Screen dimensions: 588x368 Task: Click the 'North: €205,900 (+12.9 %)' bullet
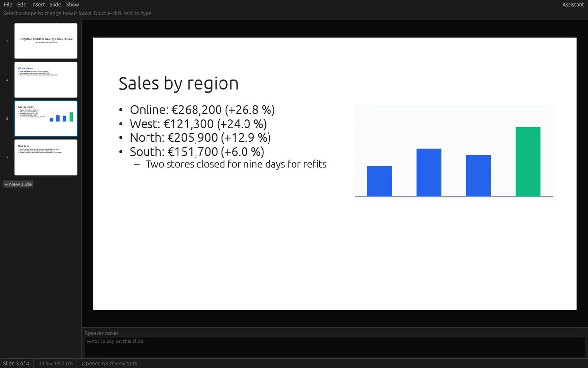click(200, 138)
